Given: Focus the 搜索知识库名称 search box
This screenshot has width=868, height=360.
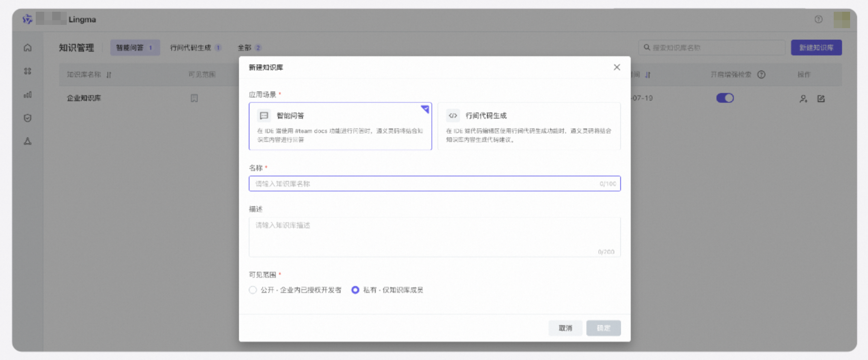Looking at the screenshot, I should [712, 47].
